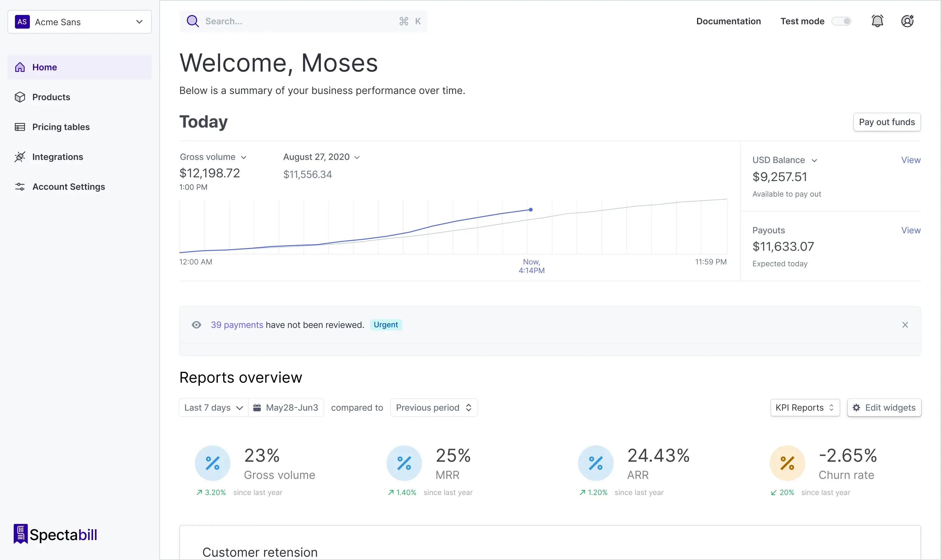Click the calendar icon beside May28-Jun3

257,408
